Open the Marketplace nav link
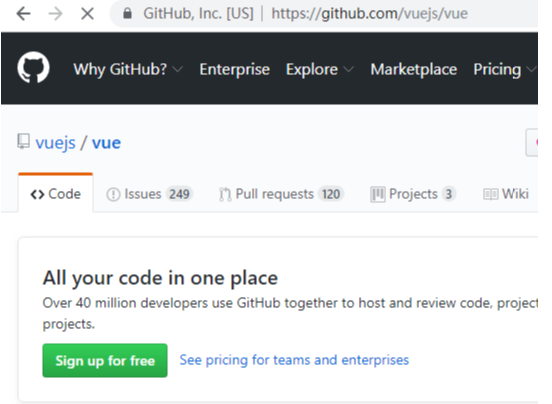 click(414, 69)
